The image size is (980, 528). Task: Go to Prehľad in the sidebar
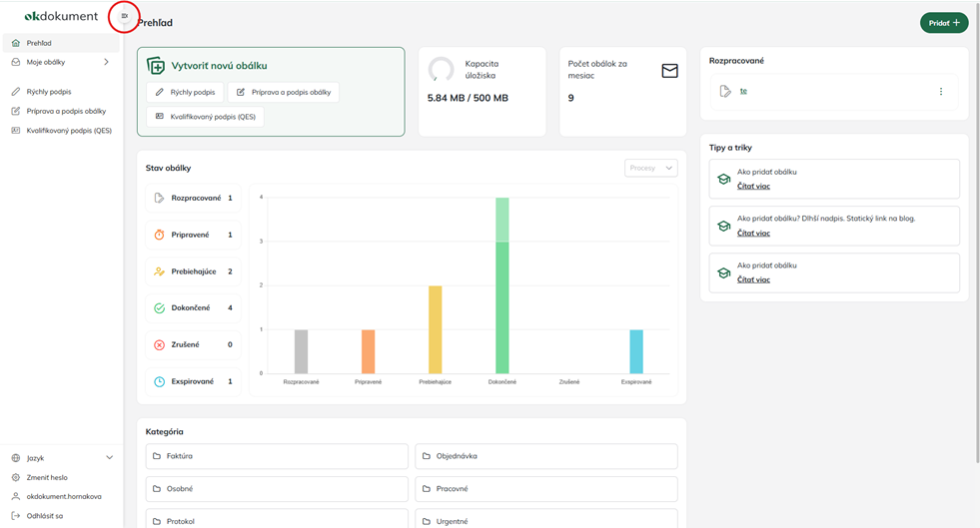39,43
